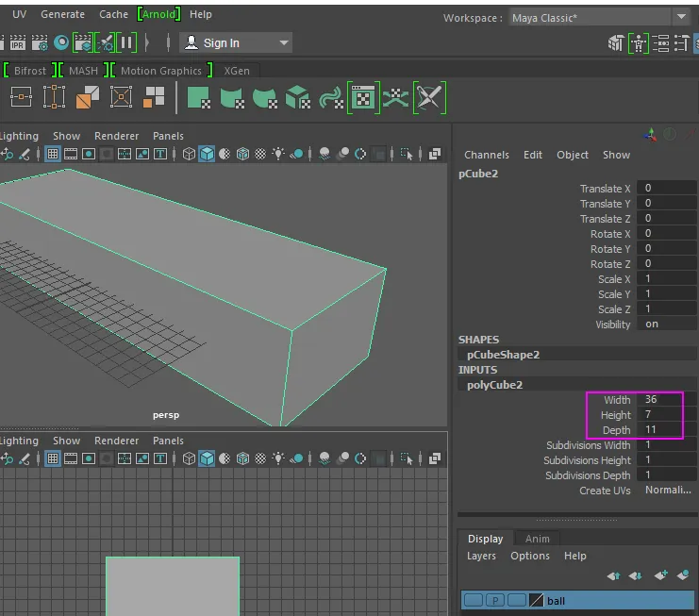Click the Width value field showing 36
Viewport: 699px width, 616px height.
(x=667, y=399)
